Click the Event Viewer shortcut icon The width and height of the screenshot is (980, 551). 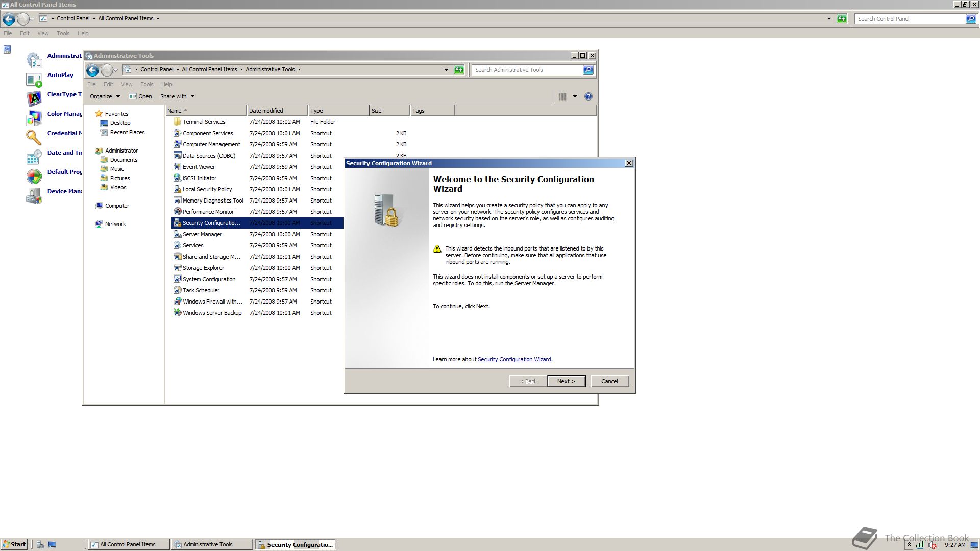[177, 167]
